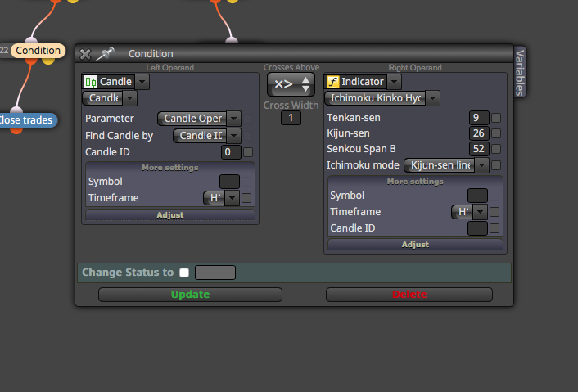Open the Parameter Candle Open dropdown

pyautogui.click(x=233, y=119)
